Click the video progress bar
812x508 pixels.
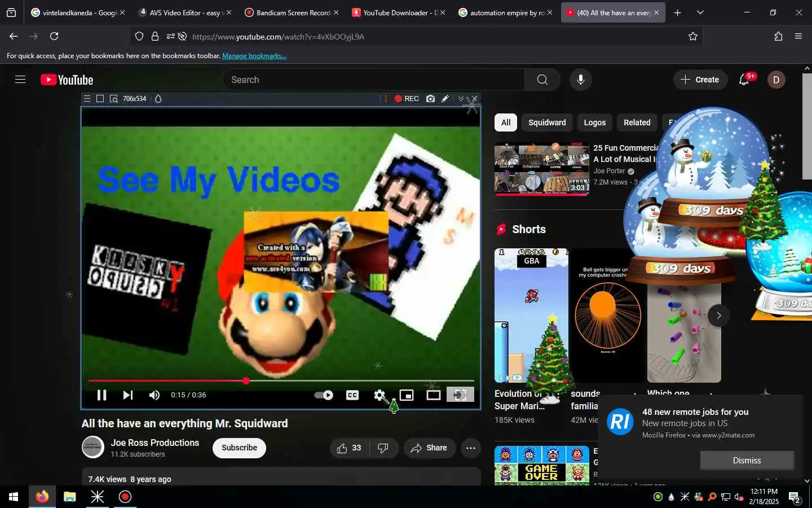pos(281,381)
